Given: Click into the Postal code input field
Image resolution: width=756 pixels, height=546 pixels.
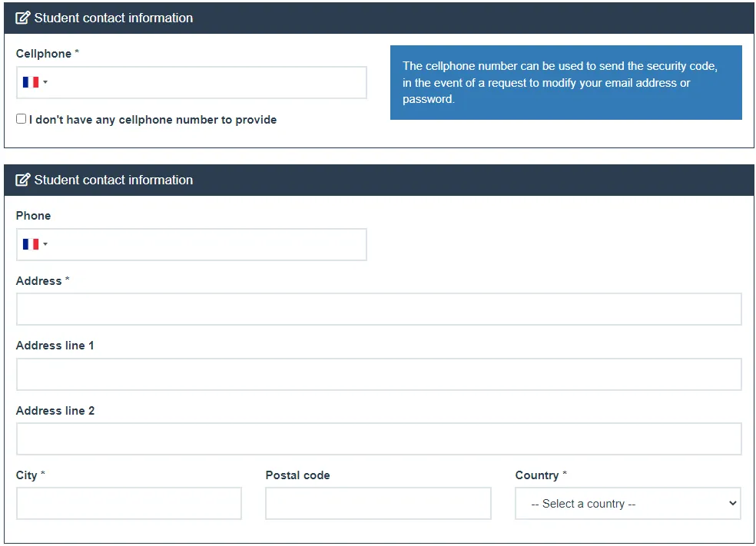Looking at the screenshot, I should click(x=378, y=503).
